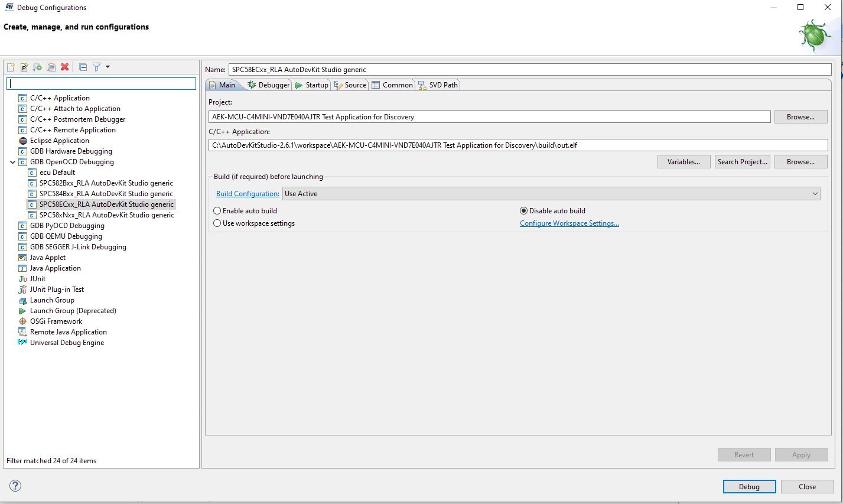Open the Build Configuration link
This screenshot has height=504, width=843.
[x=248, y=194]
